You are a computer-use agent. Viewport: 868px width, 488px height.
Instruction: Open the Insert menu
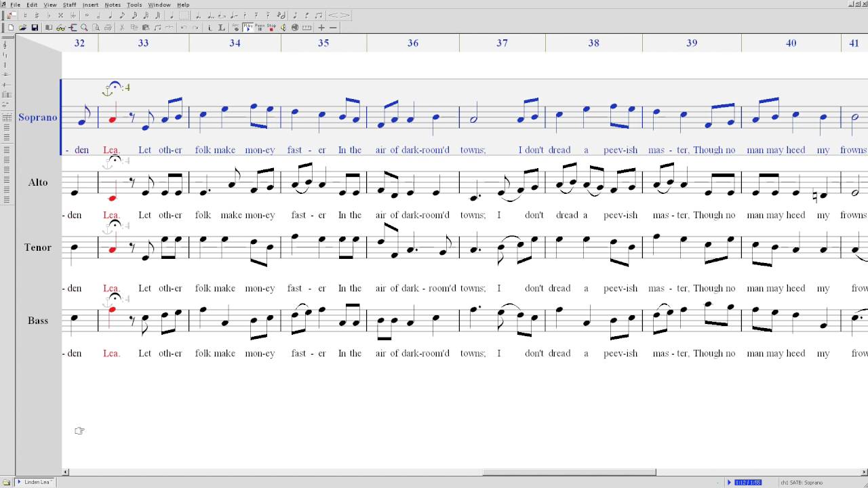pos(90,5)
